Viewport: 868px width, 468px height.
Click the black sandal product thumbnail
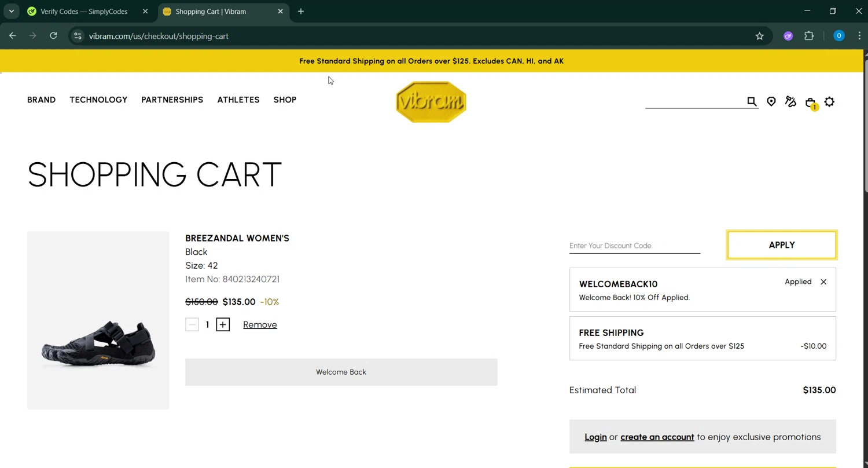point(98,320)
